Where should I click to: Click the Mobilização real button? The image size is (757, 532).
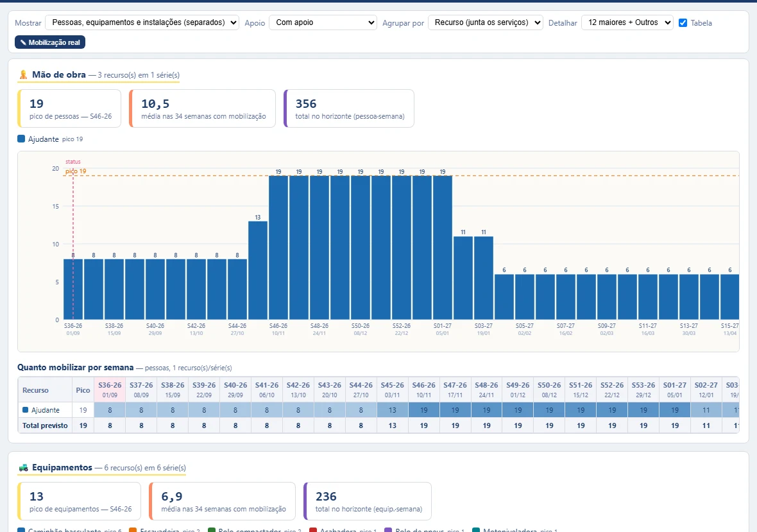click(50, 42)
